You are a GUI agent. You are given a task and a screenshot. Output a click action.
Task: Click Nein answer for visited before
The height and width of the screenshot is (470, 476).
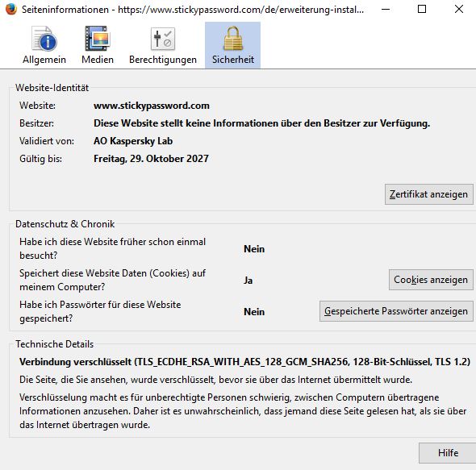click(x=254, y=249)
